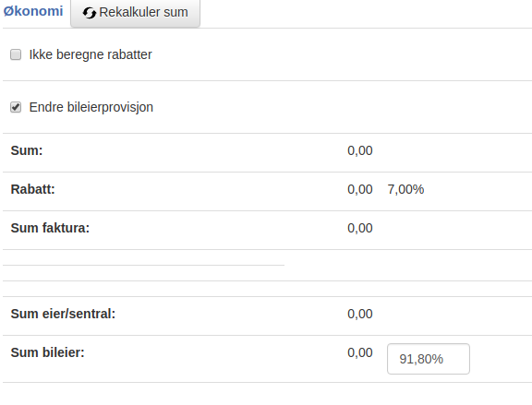
Task: Enable the Ikke beregne rabatter checkbox
Action: pos(16,54)
